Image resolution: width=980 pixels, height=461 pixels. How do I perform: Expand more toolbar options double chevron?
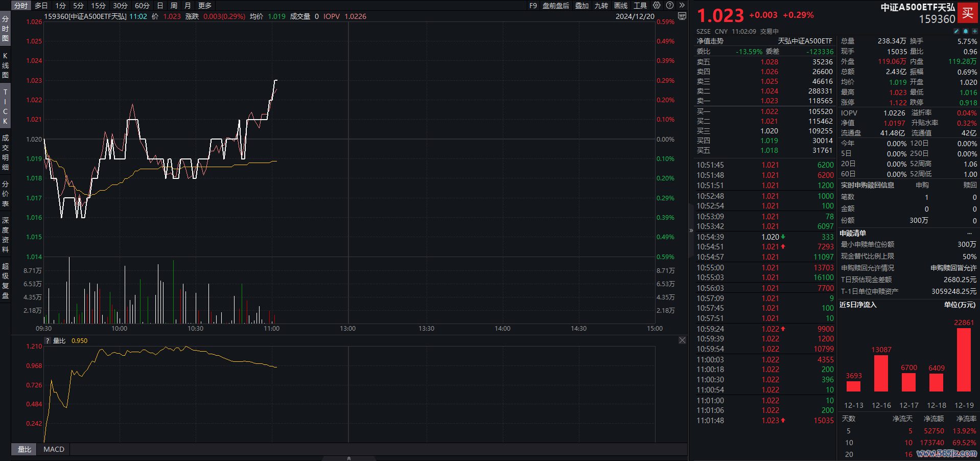(x=682, y=5)
